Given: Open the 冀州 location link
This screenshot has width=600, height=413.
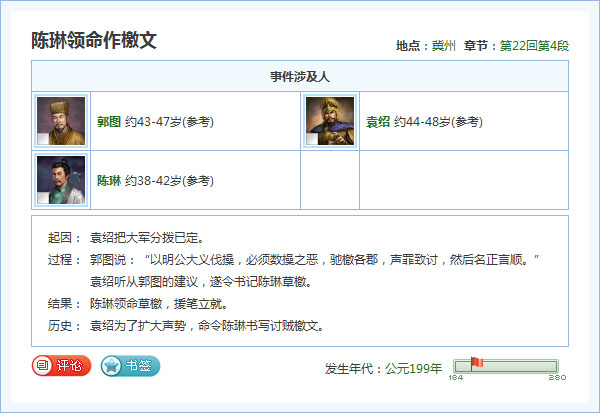Looking at the screenshot, I should [x=443, y=46].
